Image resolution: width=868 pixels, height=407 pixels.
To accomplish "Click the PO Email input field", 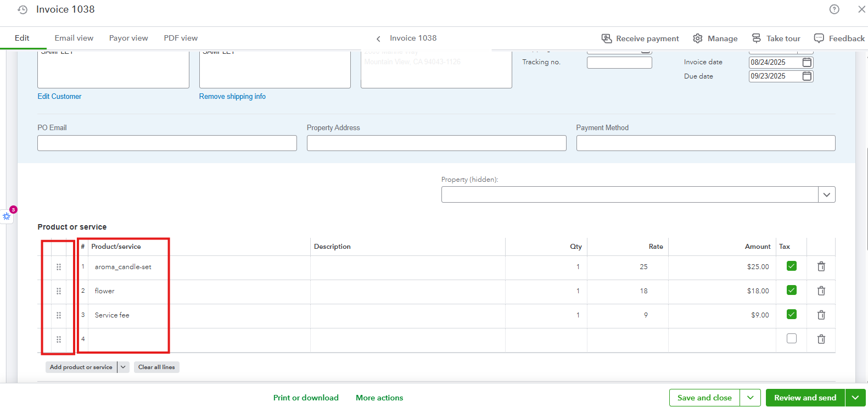I will (x=167, y=143).
